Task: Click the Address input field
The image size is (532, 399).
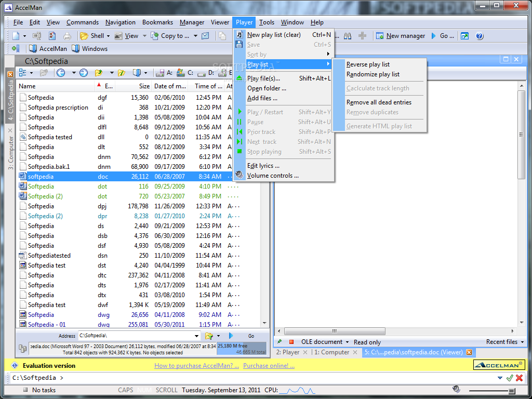Action: 136,336
